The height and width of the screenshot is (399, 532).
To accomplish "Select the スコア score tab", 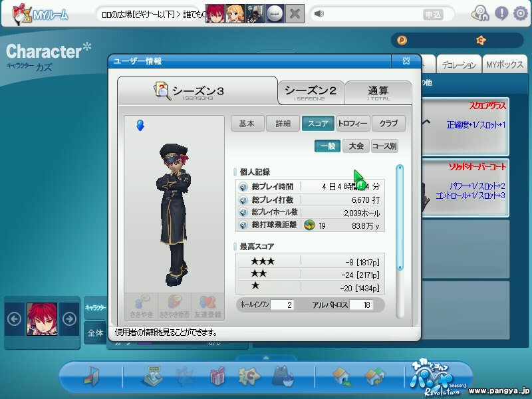I will 318,124.
